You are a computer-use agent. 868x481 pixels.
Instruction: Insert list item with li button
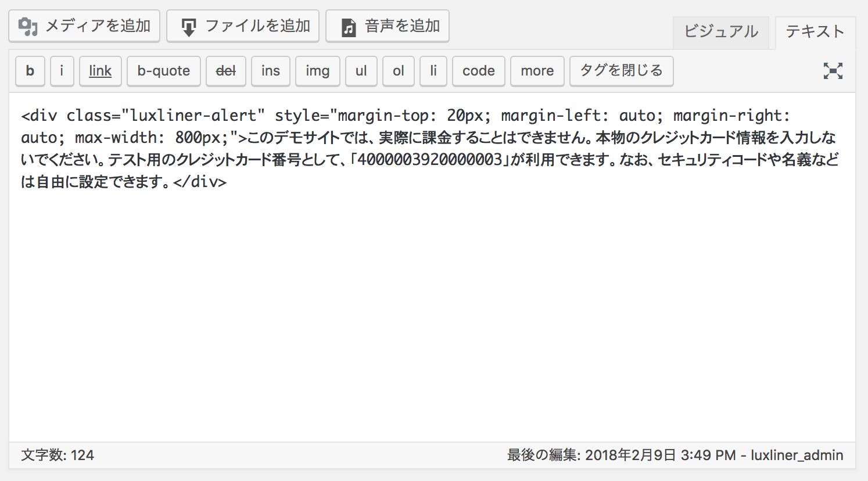433,71
